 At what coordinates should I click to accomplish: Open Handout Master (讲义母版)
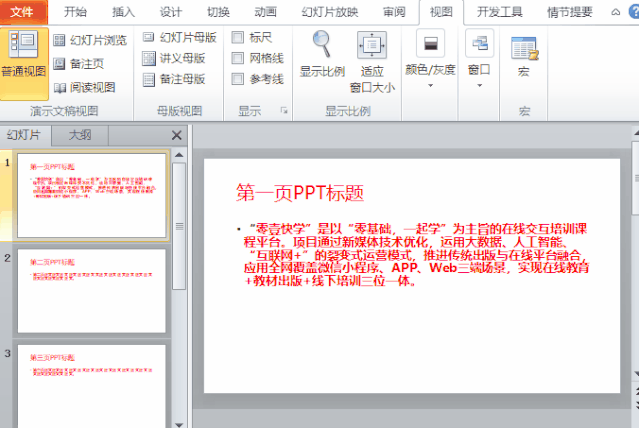coord(174,58)
